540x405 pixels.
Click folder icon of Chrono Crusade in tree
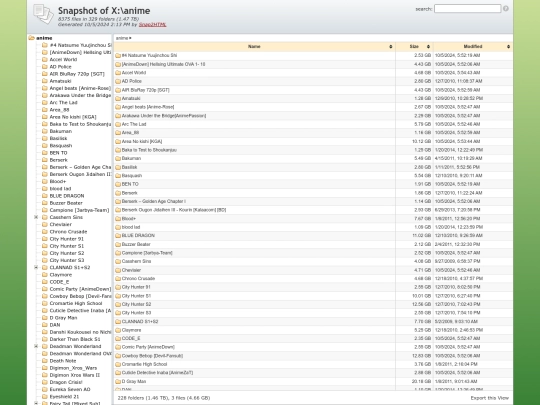pos(45,232)
